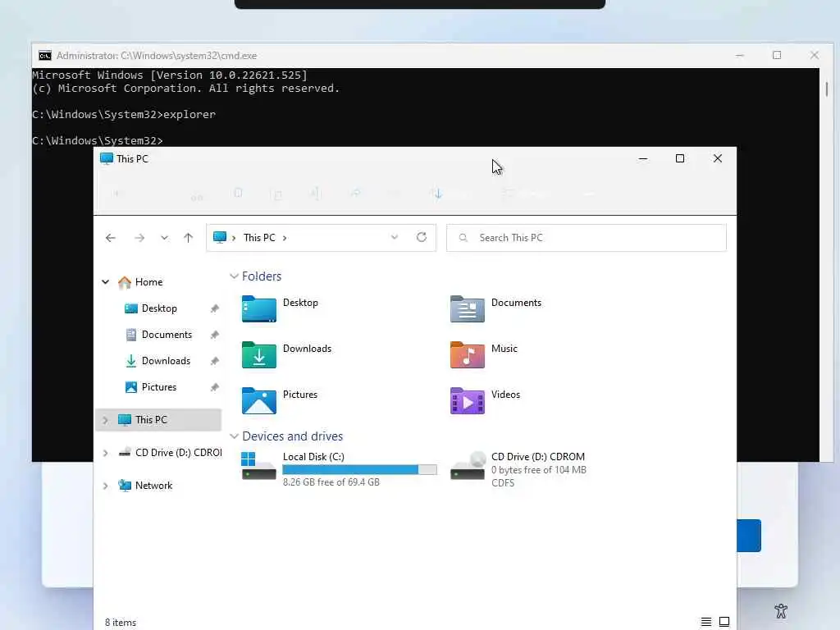Screen dimensions: 840x630
Task: Click the forward navigation arrow in explorer
Action: [139, 238]
